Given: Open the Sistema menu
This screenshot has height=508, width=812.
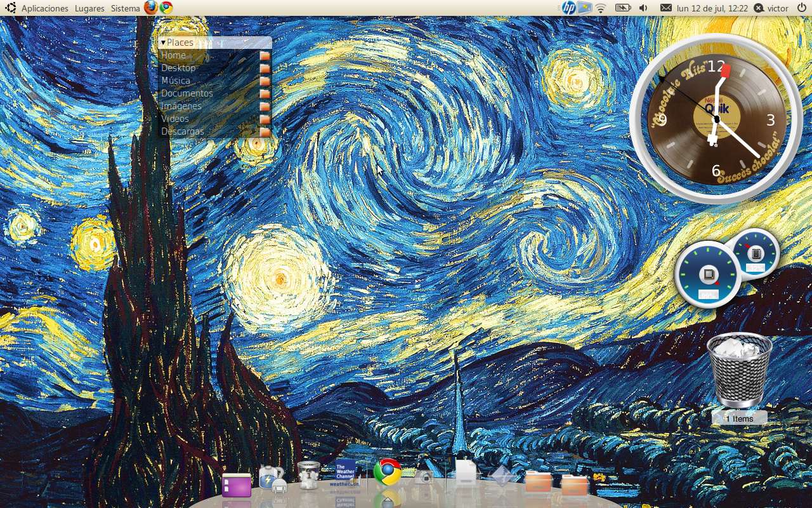Looking at the screenshot, I should point(125,8).
